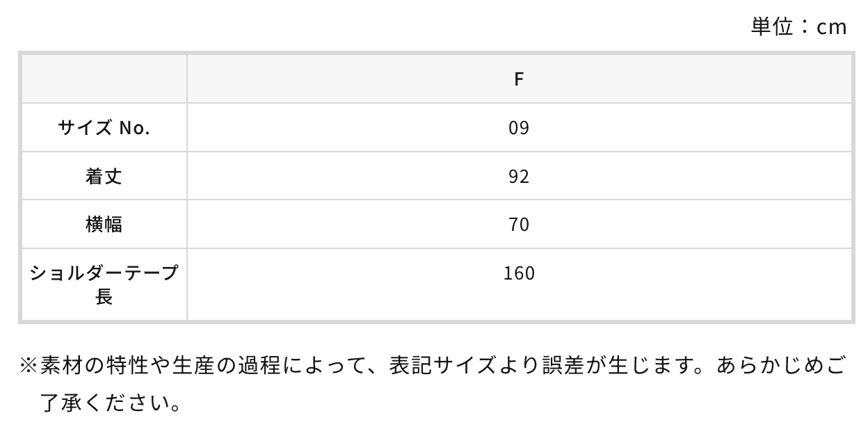Select the サイズ No. row label

104,128
